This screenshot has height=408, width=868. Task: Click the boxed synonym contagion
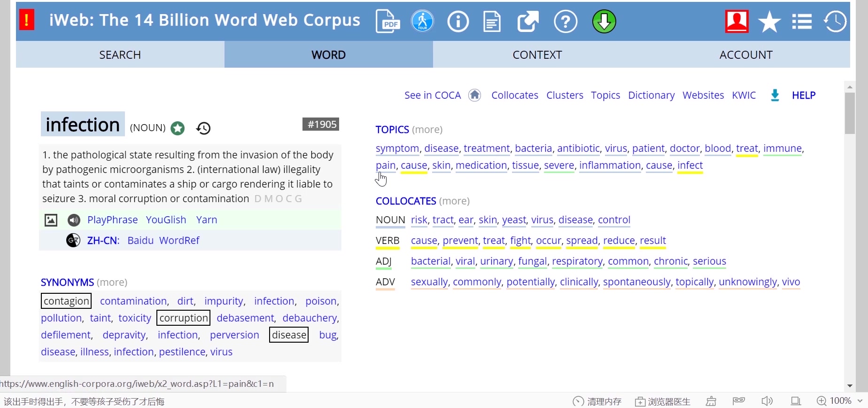(x=66, y=301)
